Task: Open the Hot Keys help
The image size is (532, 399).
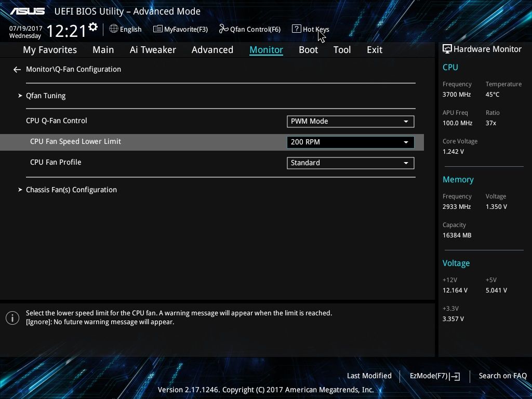Action: click(311, 29)
